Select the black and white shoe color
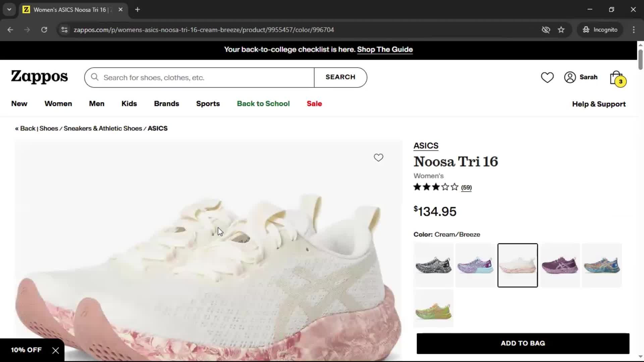Viewport: 644px width, 362px height. coord(433,265)
